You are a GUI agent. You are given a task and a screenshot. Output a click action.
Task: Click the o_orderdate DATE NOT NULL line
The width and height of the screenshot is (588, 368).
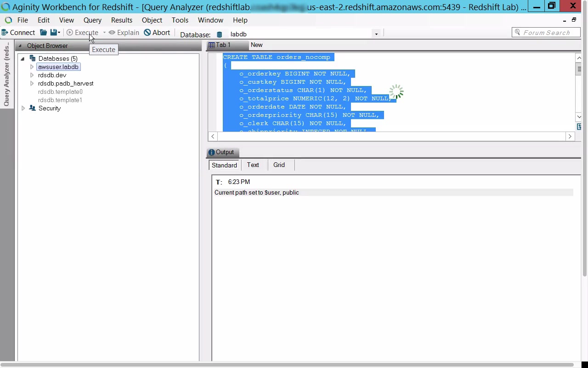pyautogui.click(x=293, y=107)
